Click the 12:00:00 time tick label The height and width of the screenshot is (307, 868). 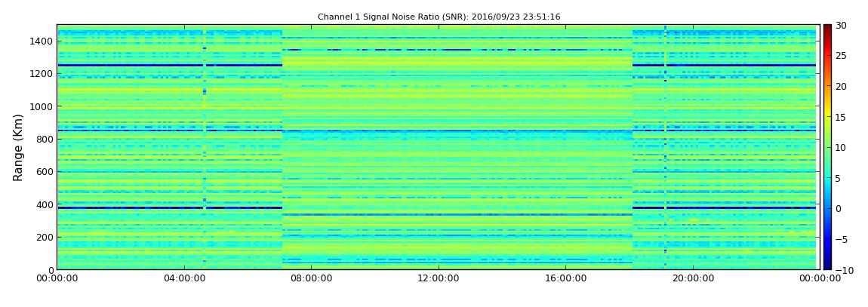tap(438, 279)
